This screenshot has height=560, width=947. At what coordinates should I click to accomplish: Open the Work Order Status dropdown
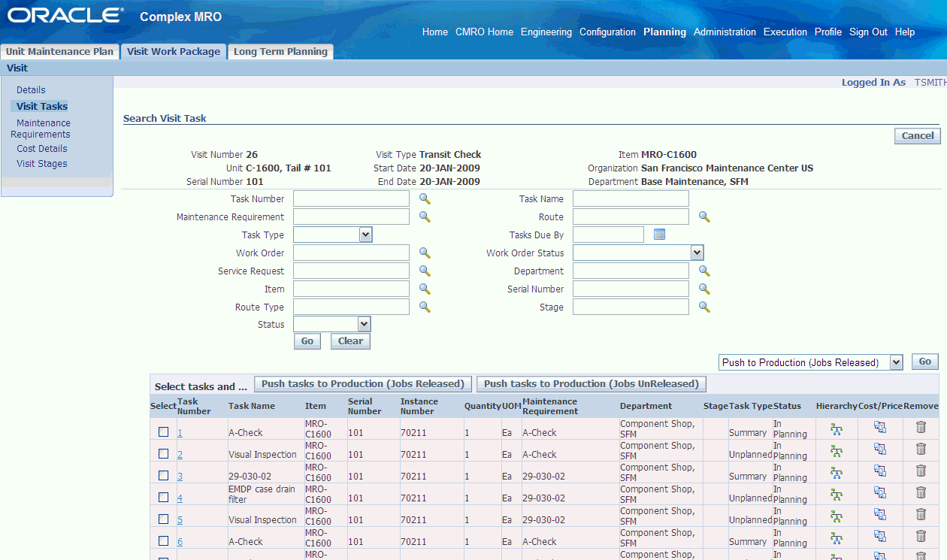pos(638,253)
